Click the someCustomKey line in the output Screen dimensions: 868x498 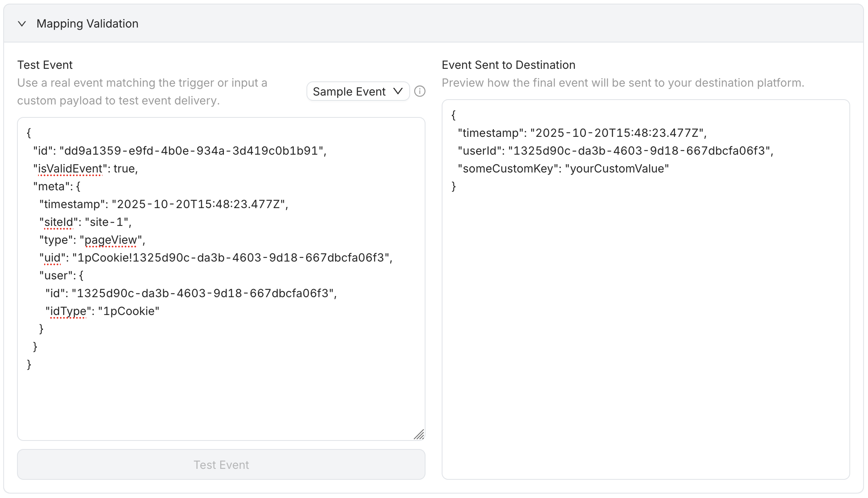[563, 169]
